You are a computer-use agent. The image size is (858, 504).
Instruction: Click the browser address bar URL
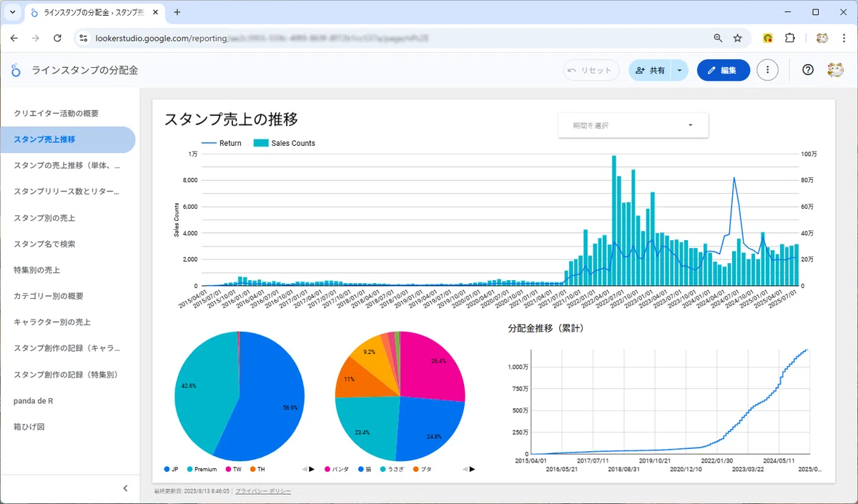click(261, 38)
